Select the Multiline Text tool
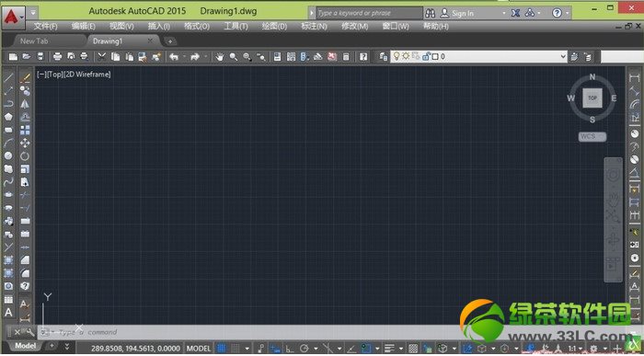Viewport: 644px width, 356px height. click(8, 313)
